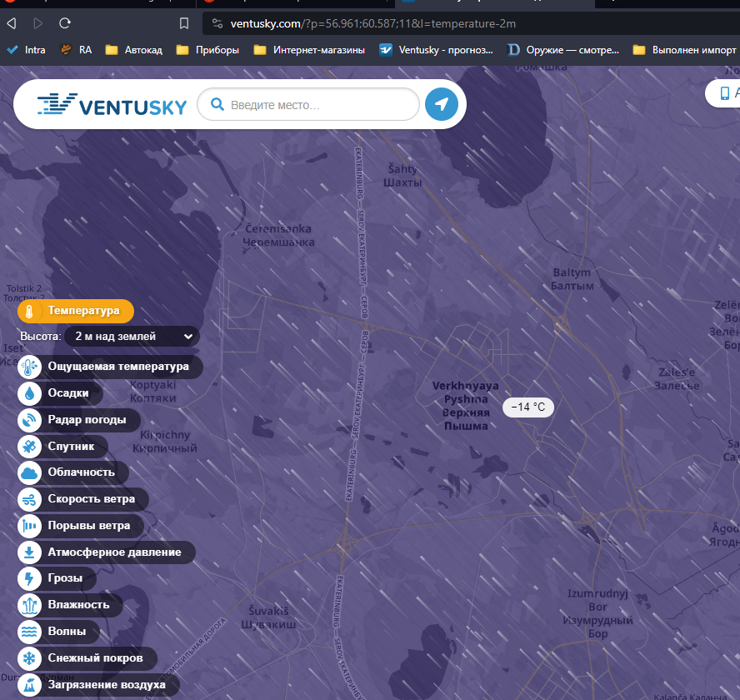Locate me with the blue arrow button
The width and height of the screenshot is (740, 700).
click(x=442, y=104)
